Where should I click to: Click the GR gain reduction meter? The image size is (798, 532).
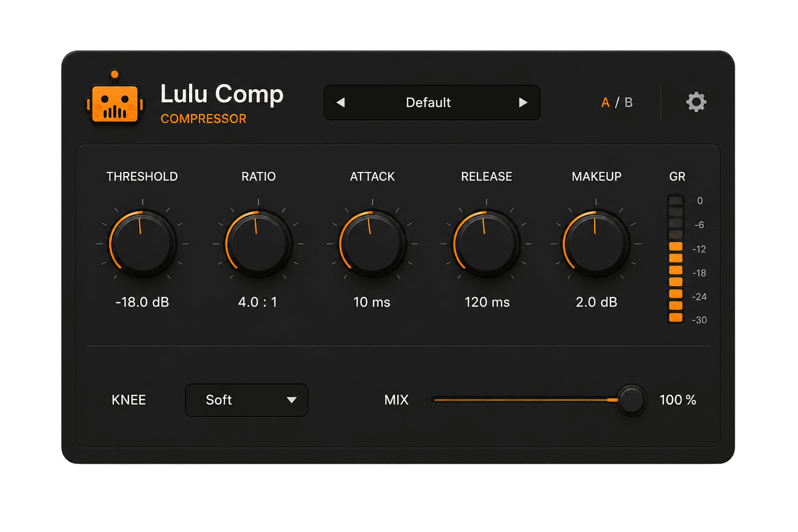675,259
